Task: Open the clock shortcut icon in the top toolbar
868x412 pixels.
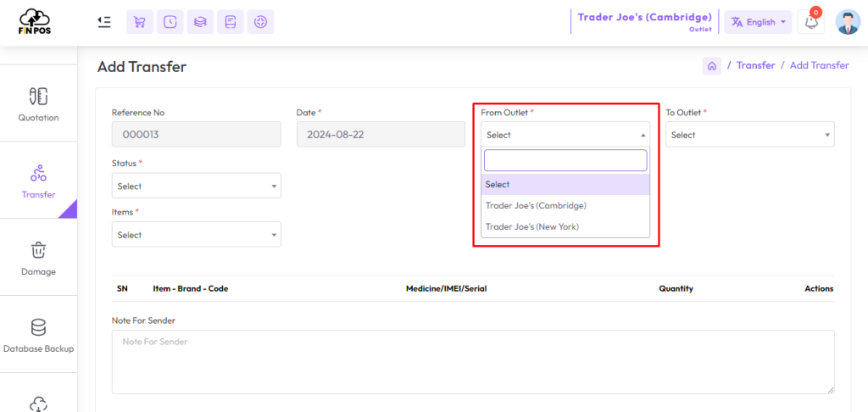Action: tap(170, 22)
